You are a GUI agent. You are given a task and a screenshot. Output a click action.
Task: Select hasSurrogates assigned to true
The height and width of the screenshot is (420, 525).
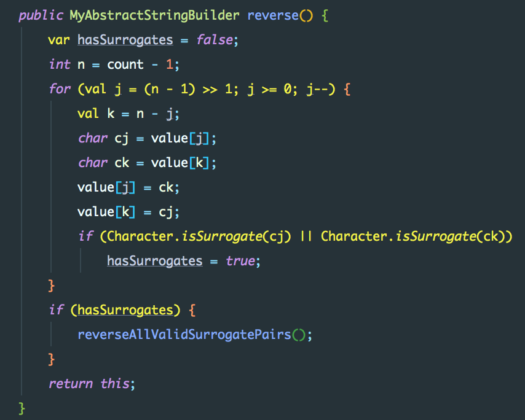[x=155, y=261]
